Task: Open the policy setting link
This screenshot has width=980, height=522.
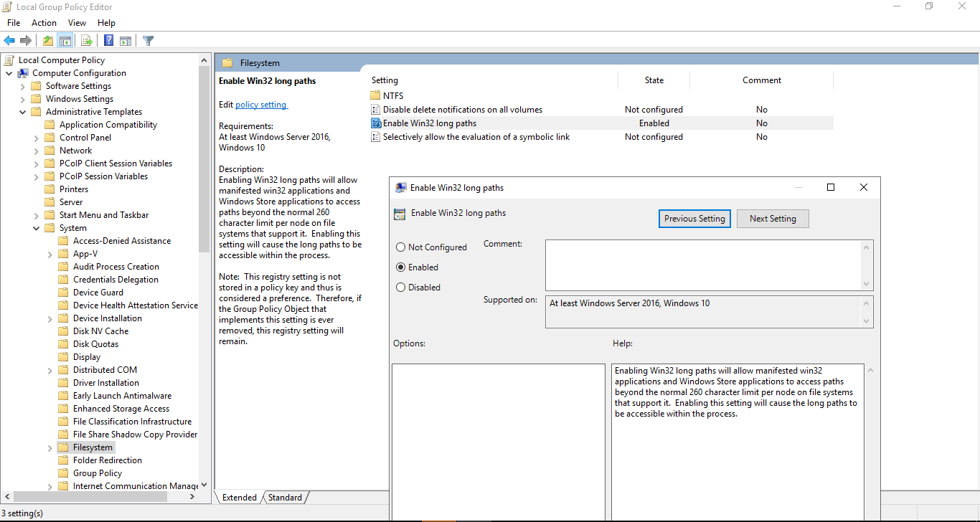Action: click(261, 104)
